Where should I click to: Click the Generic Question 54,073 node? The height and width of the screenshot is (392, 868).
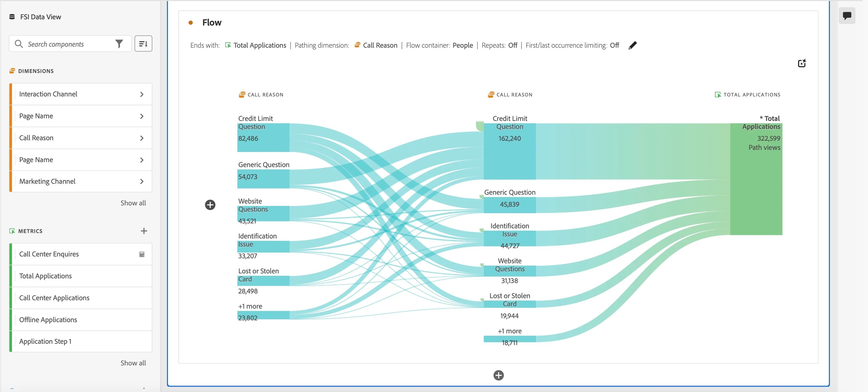[263, 179]
